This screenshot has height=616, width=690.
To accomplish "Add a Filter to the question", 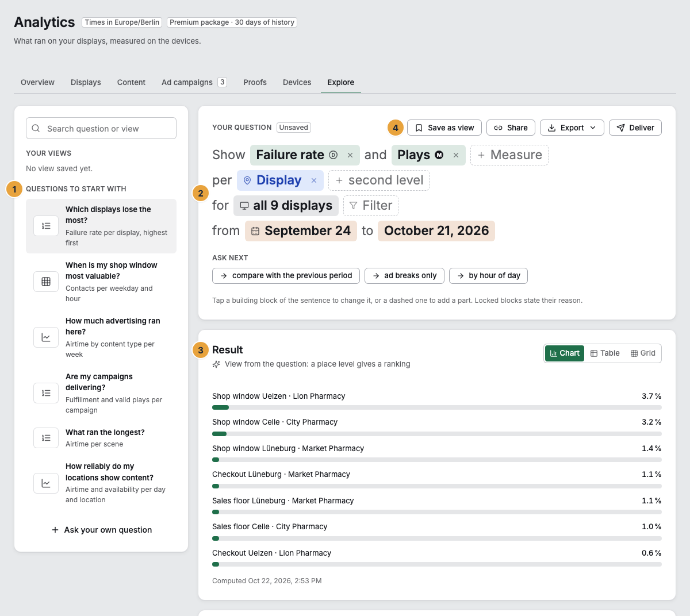I will click(371, 206).
